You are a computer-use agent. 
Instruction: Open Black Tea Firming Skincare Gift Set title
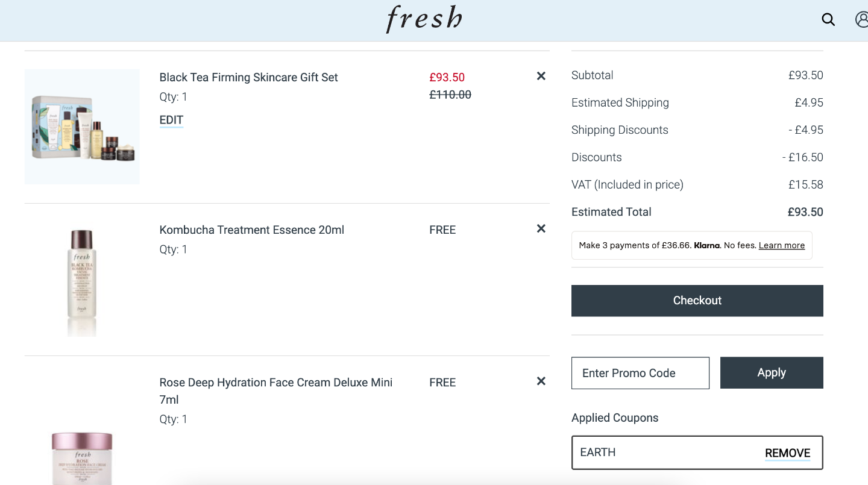[248, 77]
